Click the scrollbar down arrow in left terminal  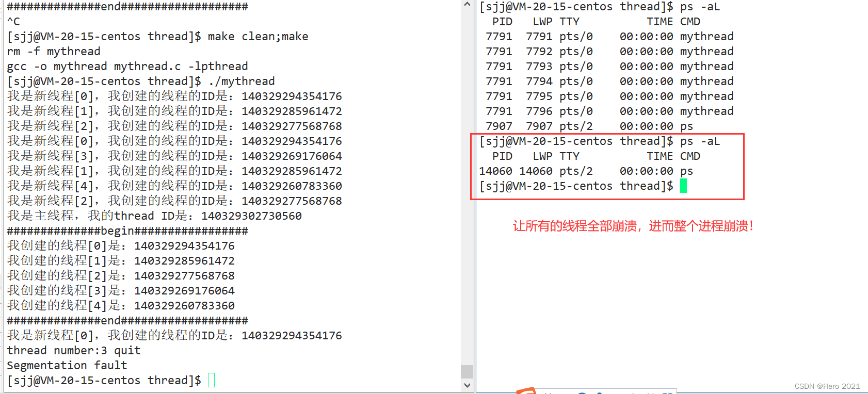(467, 385)
